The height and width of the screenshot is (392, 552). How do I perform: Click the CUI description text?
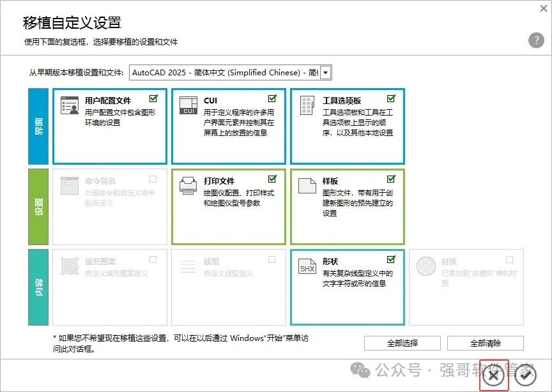239,123
